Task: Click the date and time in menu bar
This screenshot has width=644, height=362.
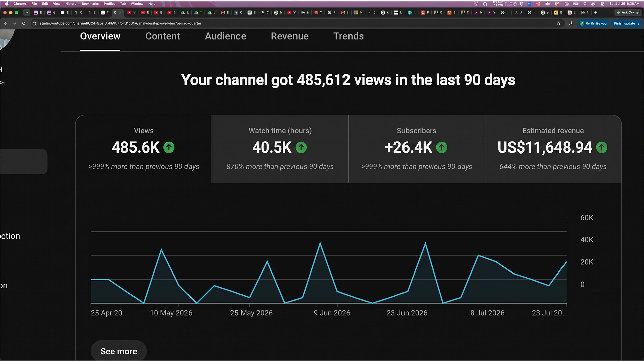Action: [624, 4]
